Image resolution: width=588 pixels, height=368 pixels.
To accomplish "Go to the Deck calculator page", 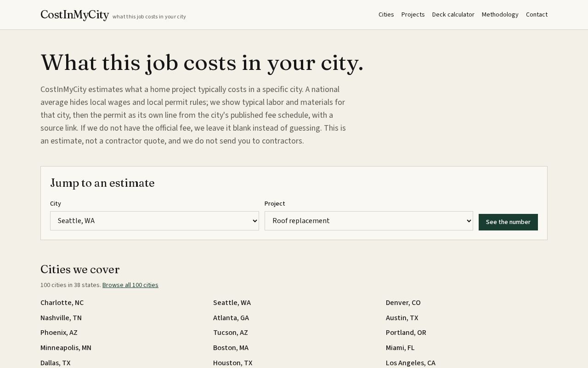I will pyautogui.click(x=453, y=15).
